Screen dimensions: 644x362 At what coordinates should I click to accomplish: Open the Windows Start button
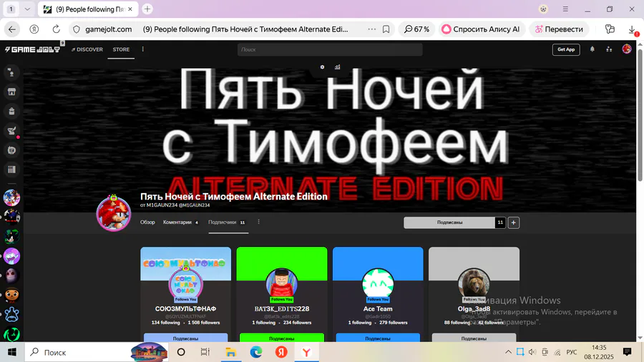[12, 352]
